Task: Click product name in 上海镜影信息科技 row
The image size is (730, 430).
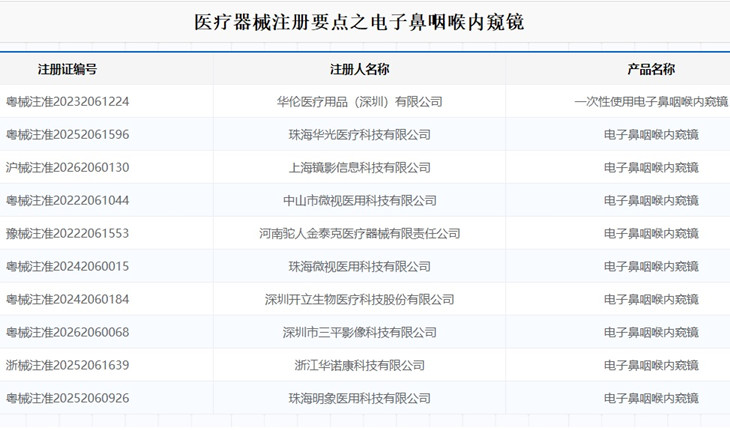Action: click(651, 168)
